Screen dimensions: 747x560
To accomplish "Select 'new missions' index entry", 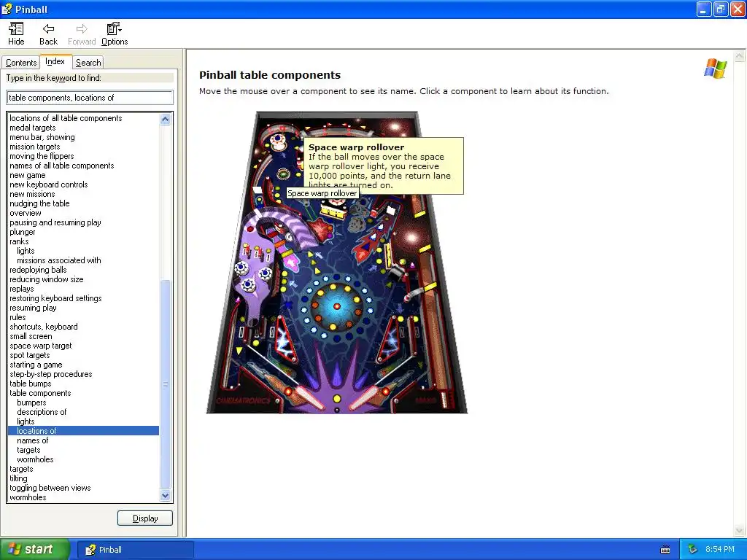I will click(x=32, y=194).
